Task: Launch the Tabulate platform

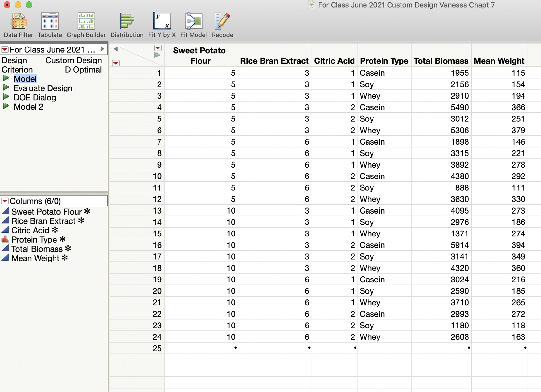Action: pyautogui.click(x=50, y=25)
